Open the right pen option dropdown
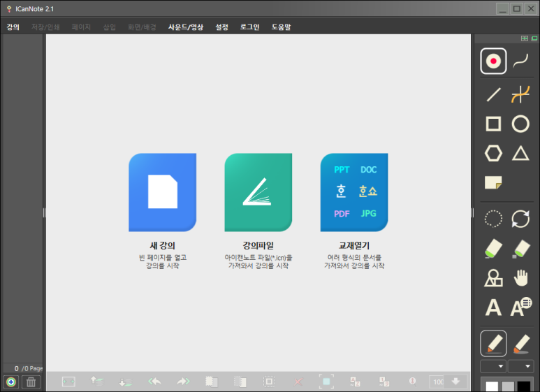 coord(520,366)
